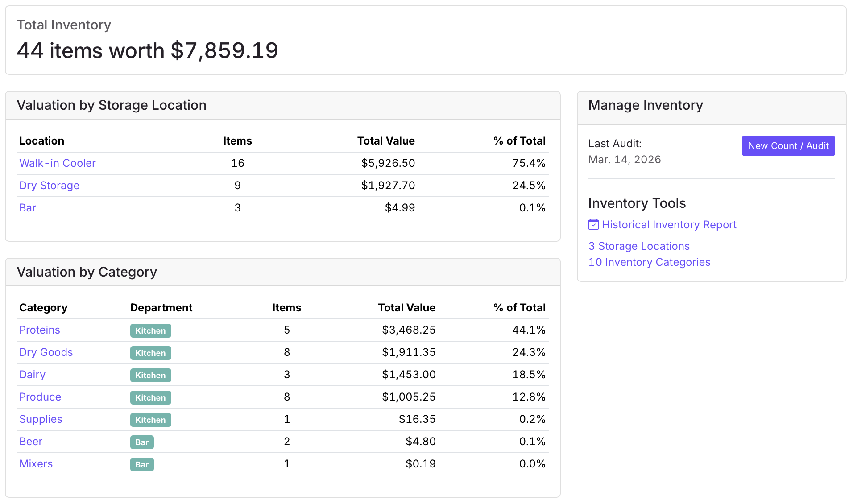Open the Bar storage location link
Viewport: 853px width, 504px height.
(28, 208)
